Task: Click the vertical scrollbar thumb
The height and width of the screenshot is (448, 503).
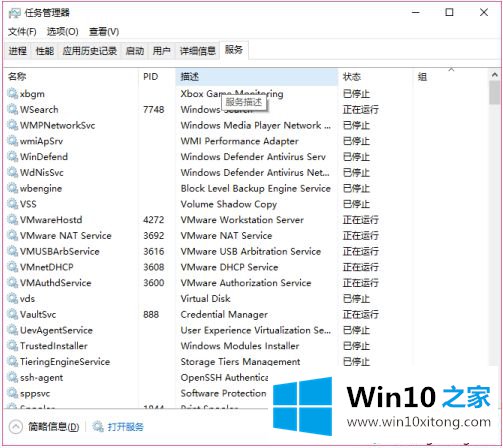Action: coord(495,93)
